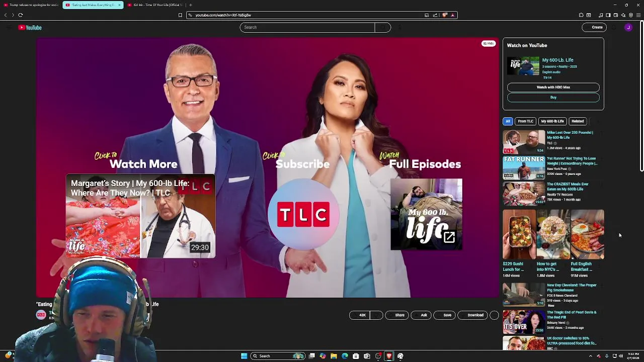
Task: Save video to playlist
Action: (x=445, y=315)
